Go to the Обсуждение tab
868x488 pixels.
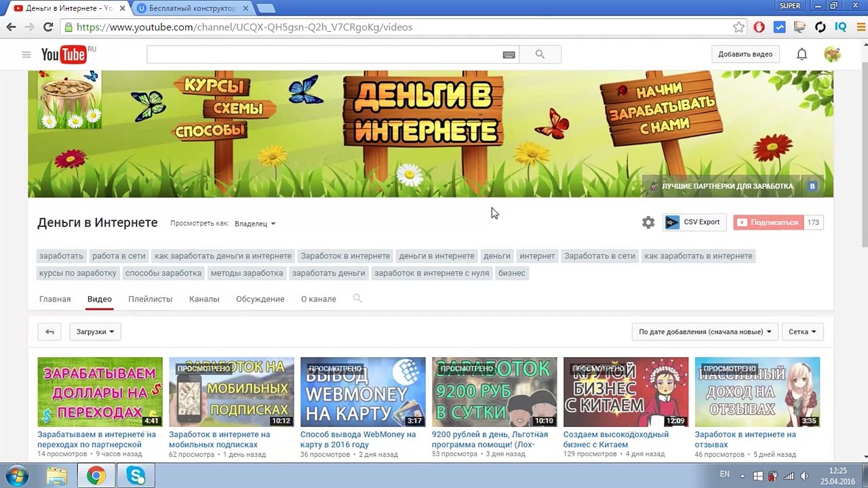[260, 299]
